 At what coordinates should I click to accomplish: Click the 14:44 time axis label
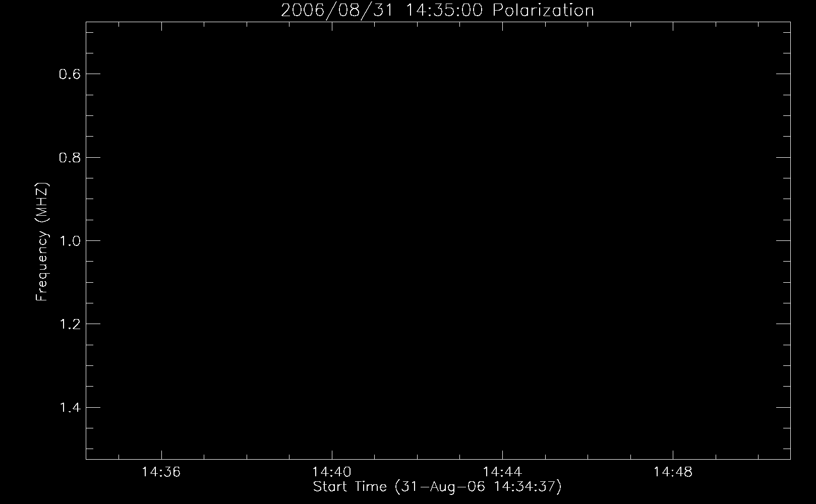[502, 472]
